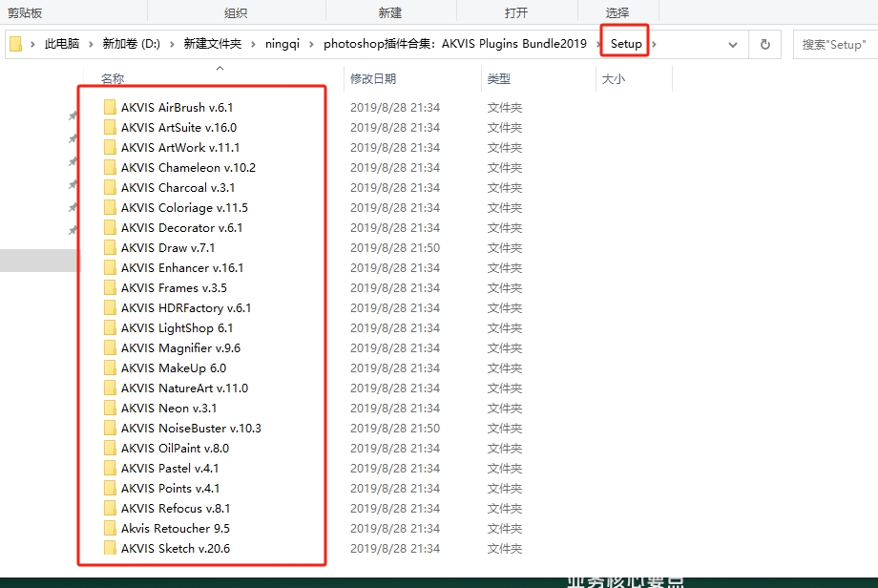The width and height of the screenshot is (878, 588).
Task: Click the AKVIS Refocus v.8.1 folder icon
Action: coord(110,509)
